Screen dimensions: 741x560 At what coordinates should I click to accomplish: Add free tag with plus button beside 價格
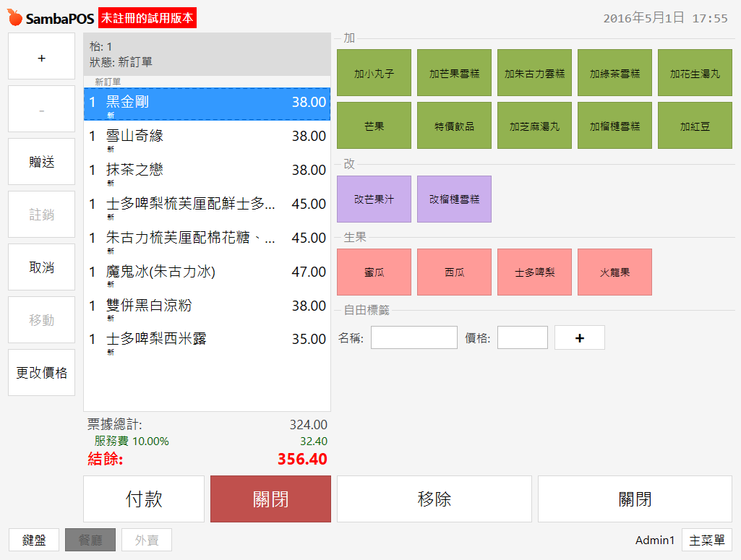tap(579, 337)
